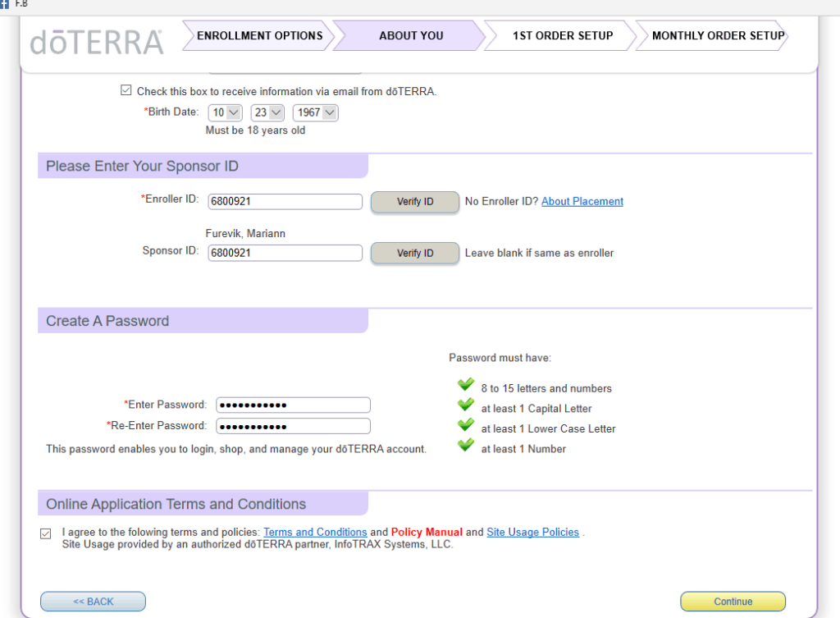Screen dimensions: 840x618
Task: Click 'Leave blank if same as enroller' hint
Action: [540, 253]
